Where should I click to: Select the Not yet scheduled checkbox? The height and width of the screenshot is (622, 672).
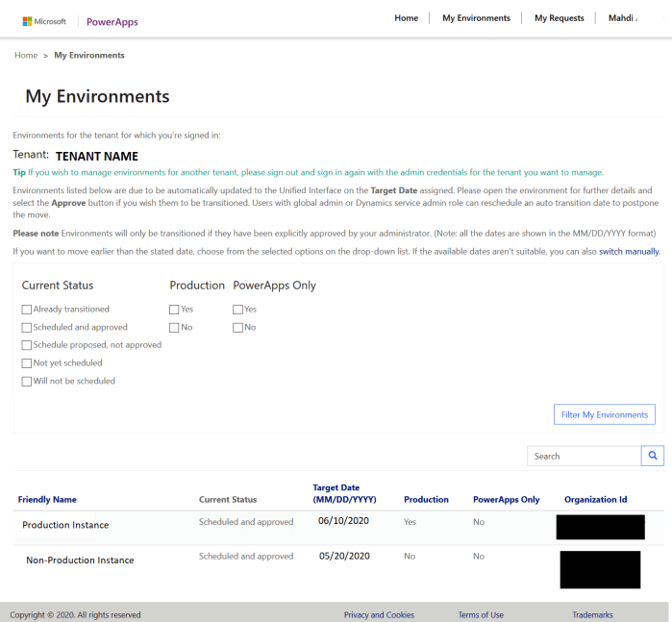coord(27,363)
